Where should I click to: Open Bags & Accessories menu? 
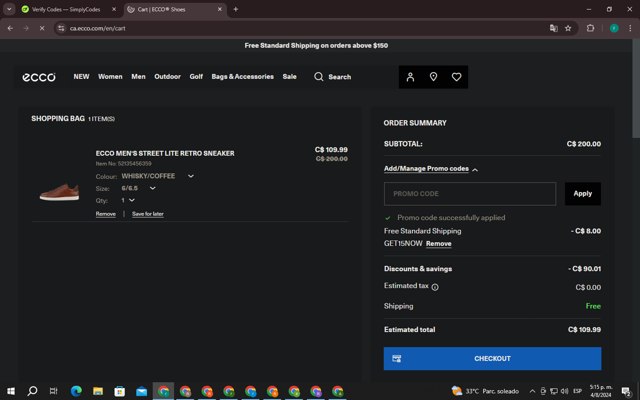tap(242, 76)
